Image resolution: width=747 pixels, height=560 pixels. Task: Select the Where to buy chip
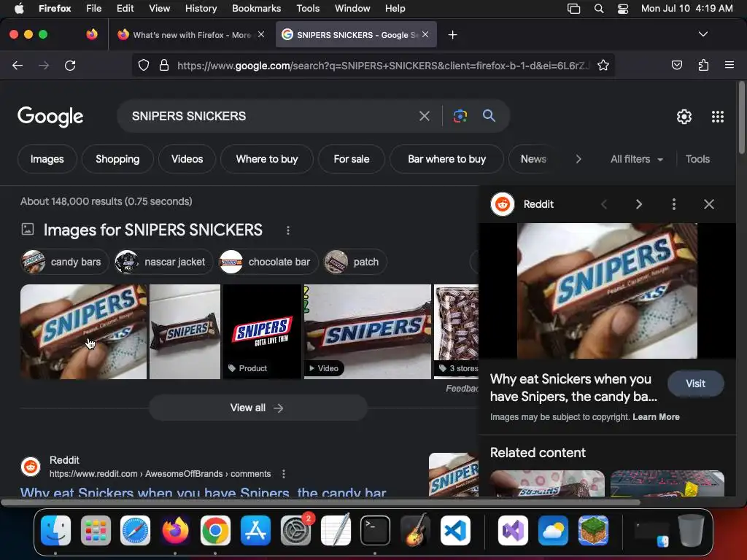[x=267, y=159]
